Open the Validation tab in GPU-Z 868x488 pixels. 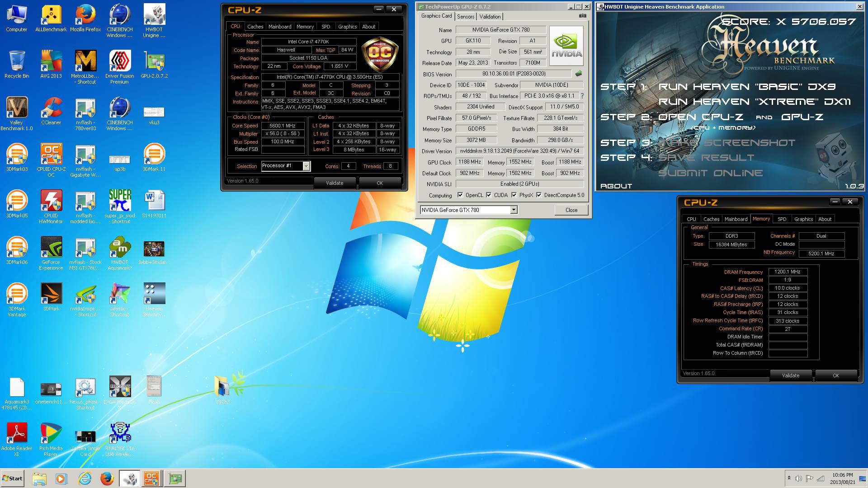click(490, 16)
